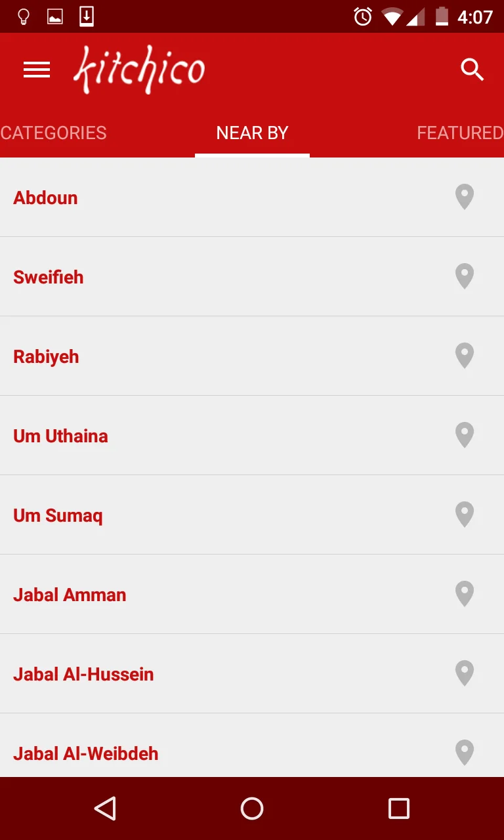Click the kitchico logo

click(x=139, y=70)
